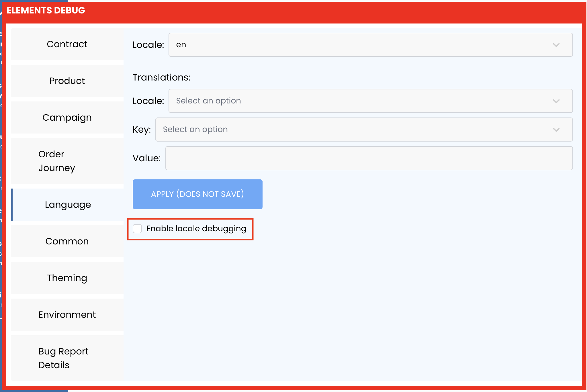Select the Language tab
587x392 pixels.
[67, 205]
